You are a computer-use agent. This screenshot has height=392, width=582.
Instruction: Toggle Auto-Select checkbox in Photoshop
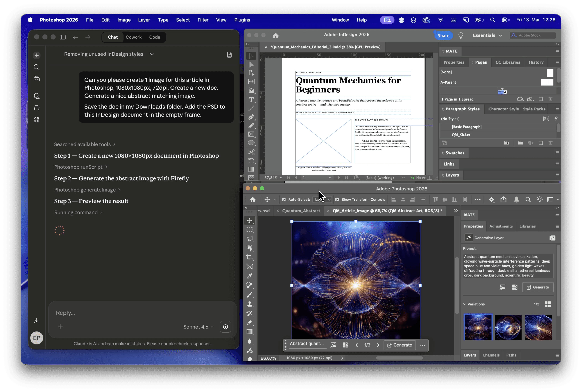(x=283, y=200)
